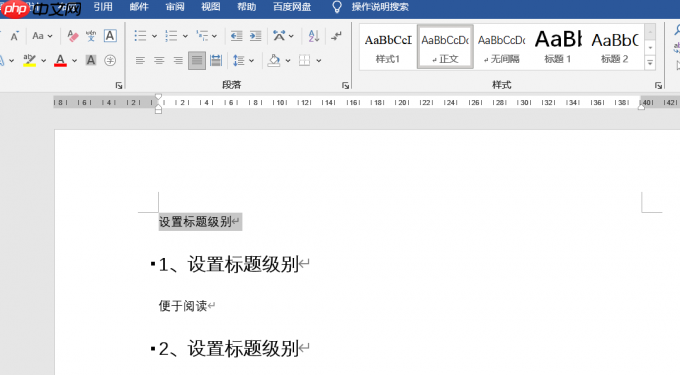Viewport: 680px width, 375px height.
Task: Decrease paragraph indent
Action: click(236, 36)
